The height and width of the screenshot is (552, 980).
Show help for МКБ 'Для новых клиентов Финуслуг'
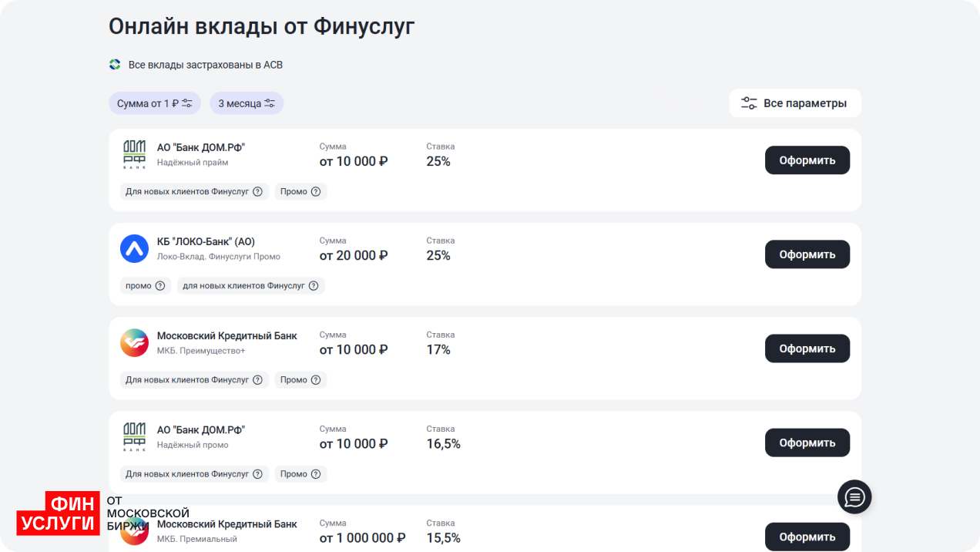pyautogui.click(x=257, y=380)
